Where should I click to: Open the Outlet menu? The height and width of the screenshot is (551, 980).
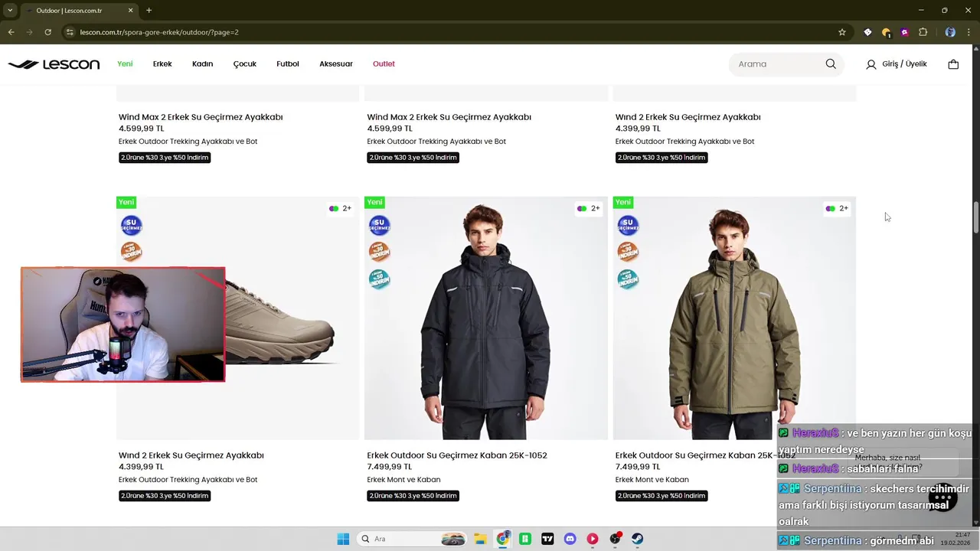(x=384, y=64)
